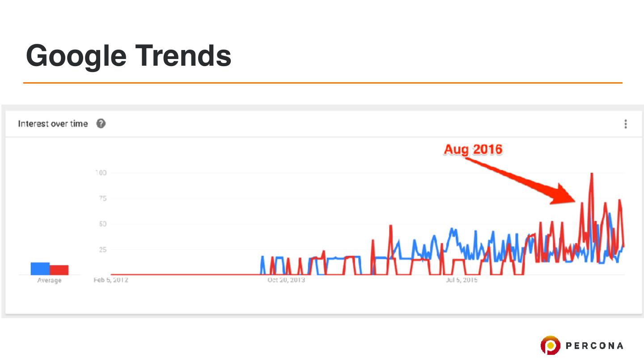Click the Jul 5, 2015 axis label
644x362 pixels.
pyautogui.click(x=461, y=280)
